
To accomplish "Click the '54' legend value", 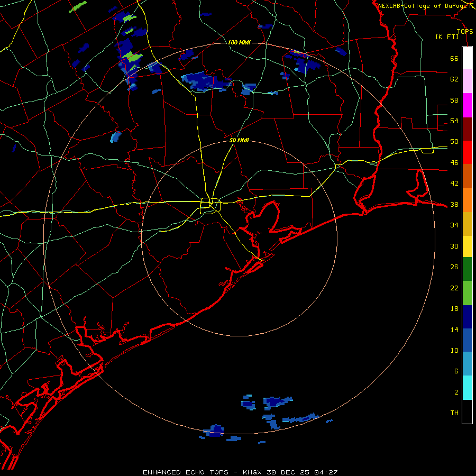I will [454, 121].
